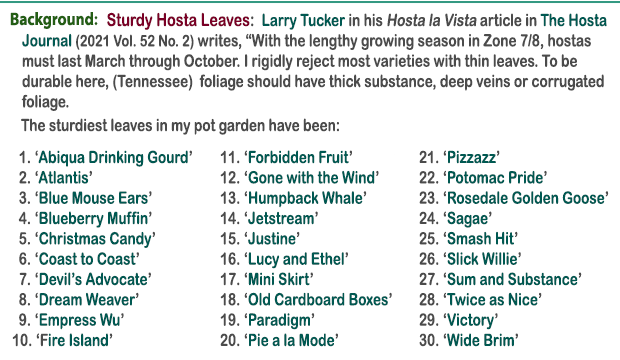Select the 'Lucy and Ethel' link

tap(297, 259)
